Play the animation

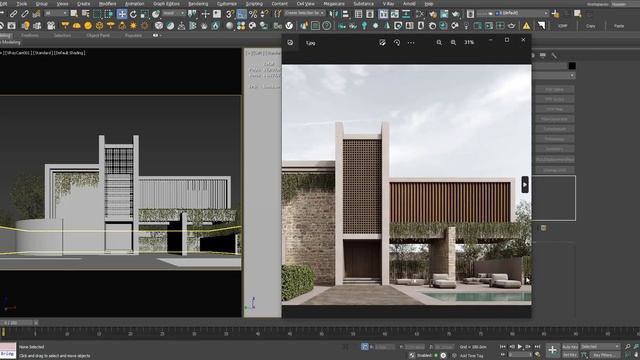(520, 347)
